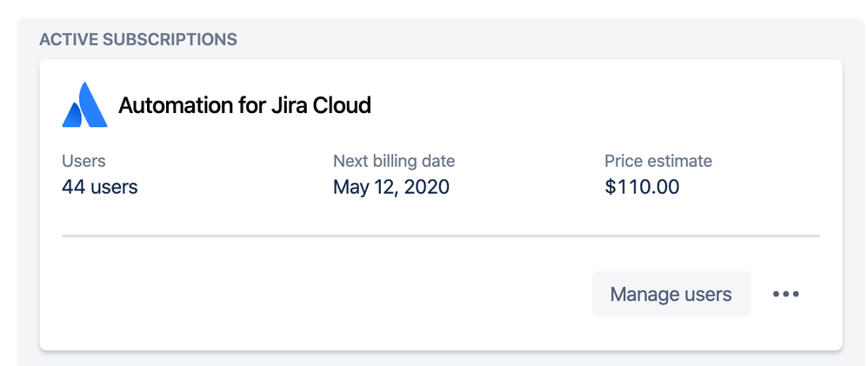Click the gray strip below the subscription card

[441, 359]
